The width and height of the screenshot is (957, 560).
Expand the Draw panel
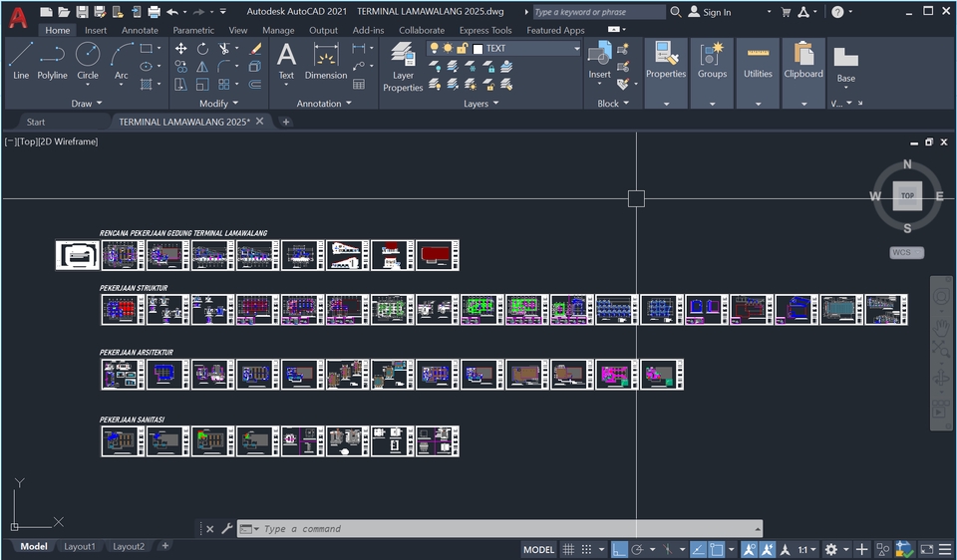coord(86,104)
